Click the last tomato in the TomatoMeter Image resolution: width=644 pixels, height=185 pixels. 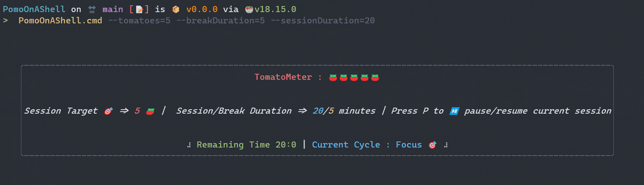375,77
